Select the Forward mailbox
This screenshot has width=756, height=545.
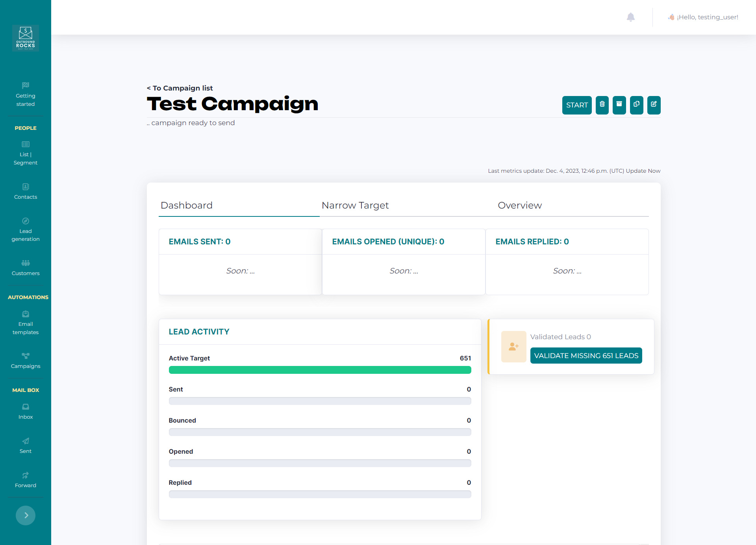click(x=25, y=480)
